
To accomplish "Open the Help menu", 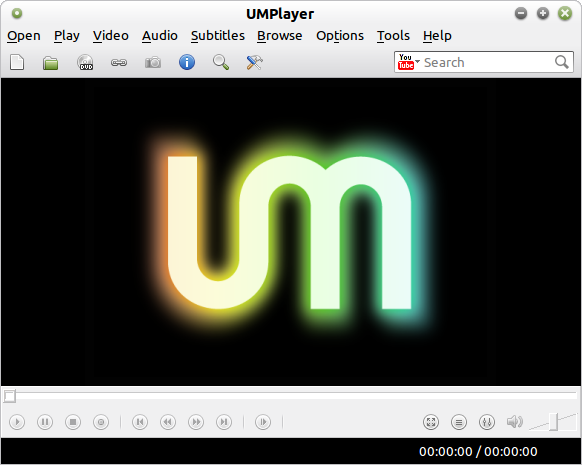I will [437, 36].
